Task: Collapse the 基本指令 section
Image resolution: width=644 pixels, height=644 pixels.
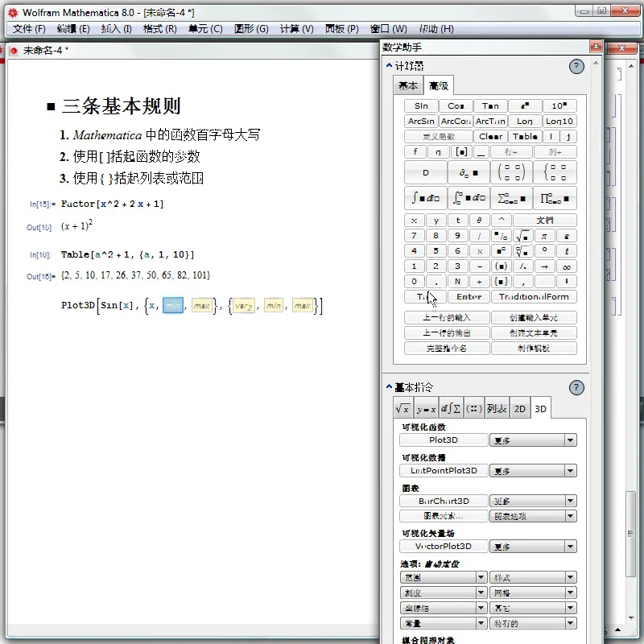Action: point(389,386)
